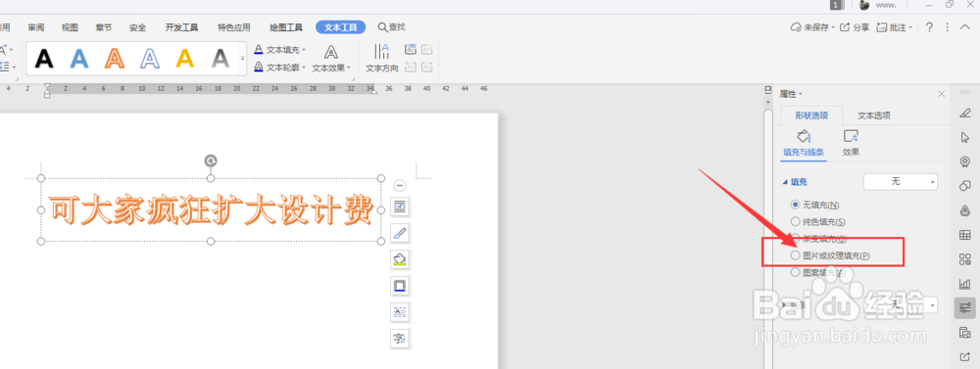Expand the text style preset gallery
The height and width of the screenshot is (369, 980).
[242, 58]
